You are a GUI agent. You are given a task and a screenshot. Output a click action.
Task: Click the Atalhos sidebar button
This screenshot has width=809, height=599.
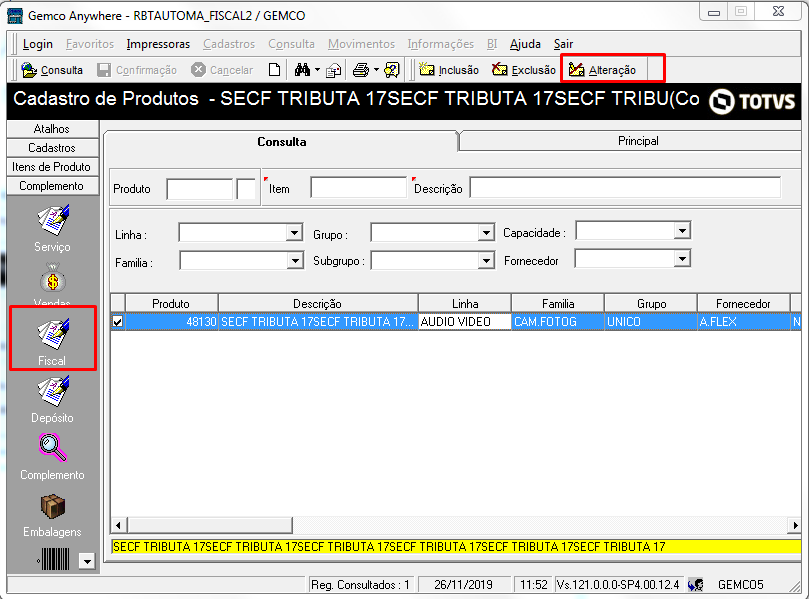[52, 129]
